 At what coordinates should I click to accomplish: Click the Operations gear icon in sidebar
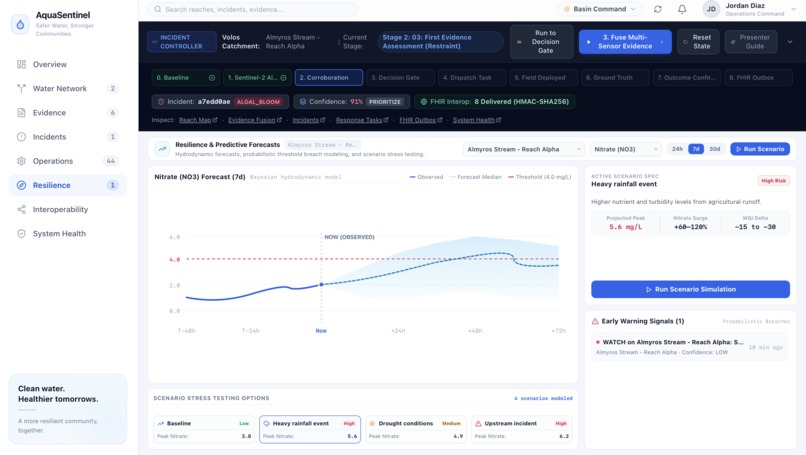pos(21,161)
